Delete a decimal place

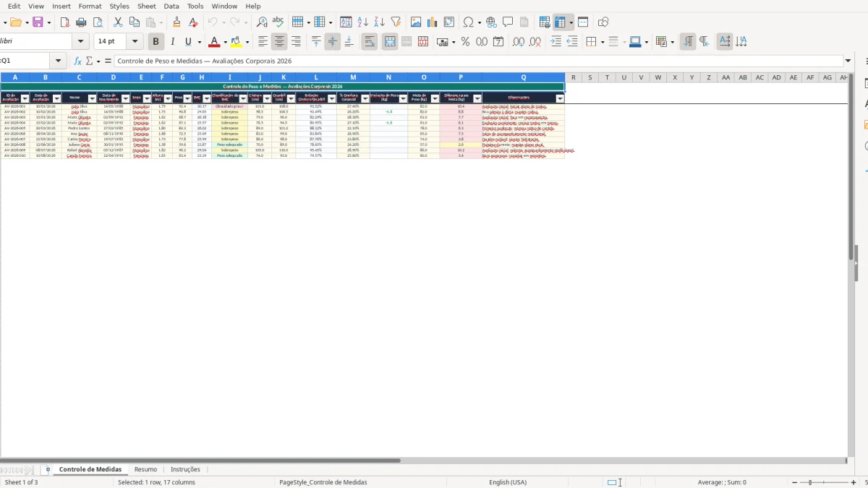click(x=535, y=42)
